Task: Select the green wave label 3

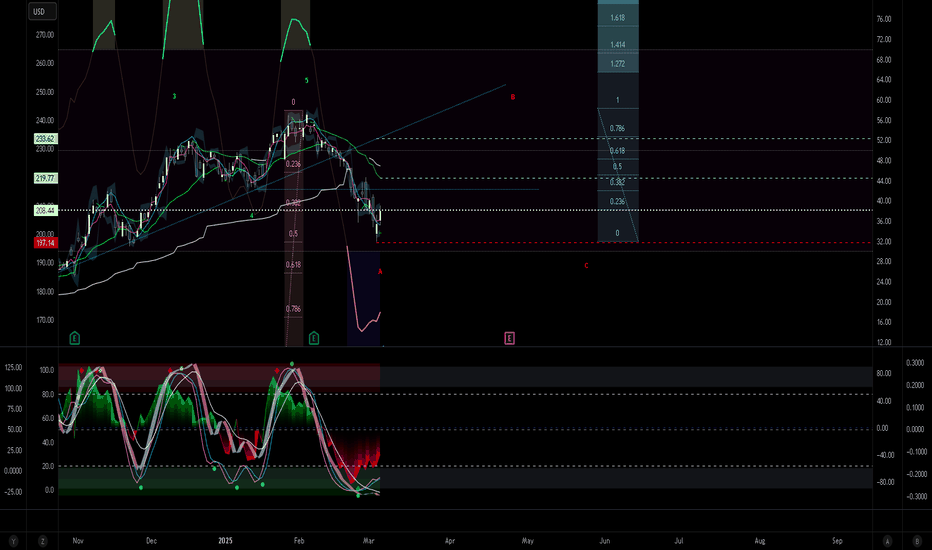Action: (x=174, y=96)
